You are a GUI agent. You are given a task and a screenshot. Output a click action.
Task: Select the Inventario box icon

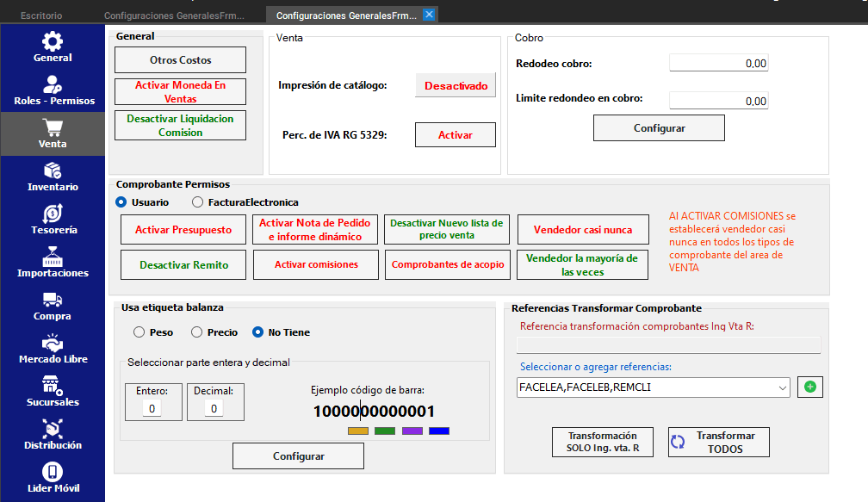pyautogui.click(x=53, y=170)
